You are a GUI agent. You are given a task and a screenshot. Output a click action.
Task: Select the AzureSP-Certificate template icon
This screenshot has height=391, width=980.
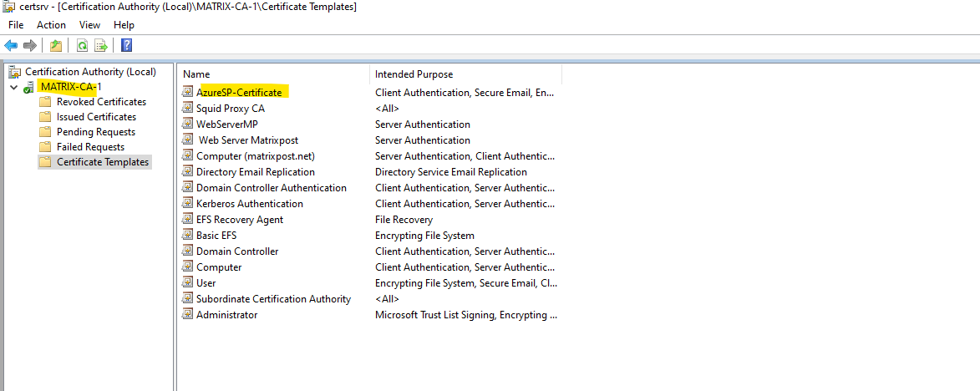(187, 92)
